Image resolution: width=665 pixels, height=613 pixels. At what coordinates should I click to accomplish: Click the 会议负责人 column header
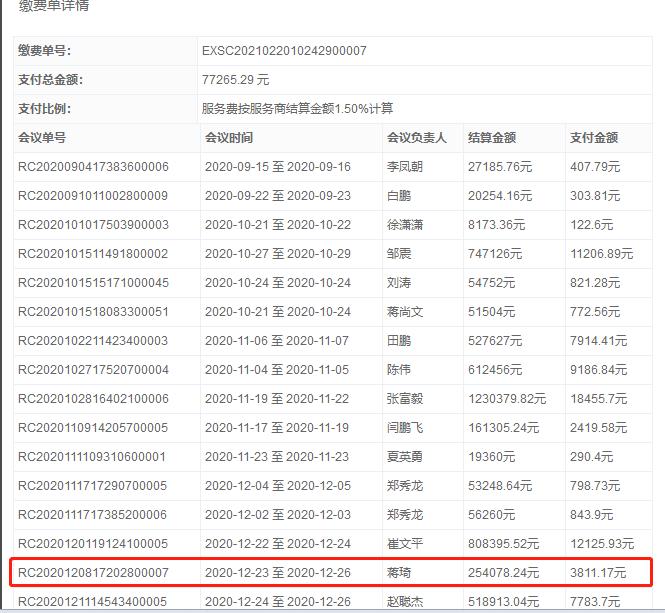point(416,138)
